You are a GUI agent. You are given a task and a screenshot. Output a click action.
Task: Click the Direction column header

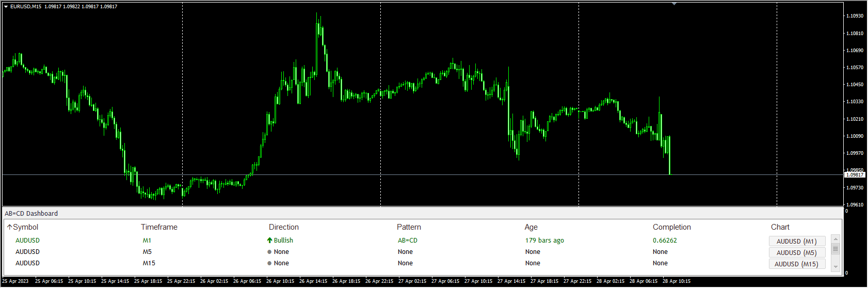284,227
